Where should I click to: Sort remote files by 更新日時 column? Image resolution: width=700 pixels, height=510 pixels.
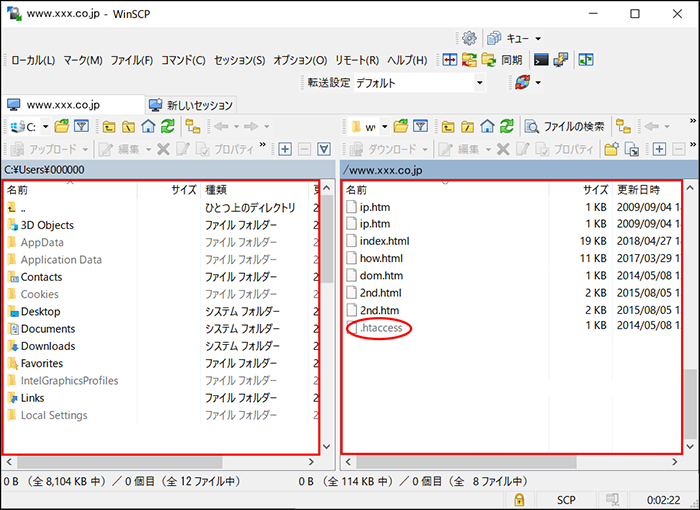click(638, 190)
